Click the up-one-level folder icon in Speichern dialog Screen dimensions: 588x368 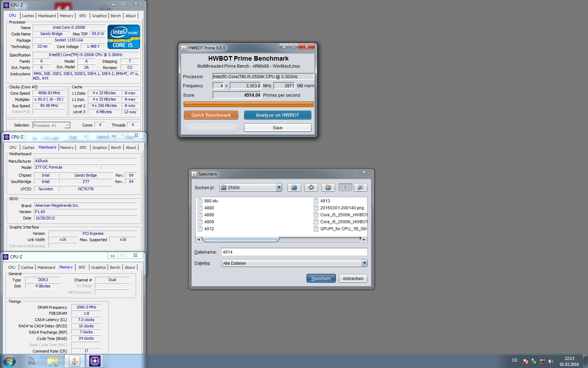pos(294,188)
